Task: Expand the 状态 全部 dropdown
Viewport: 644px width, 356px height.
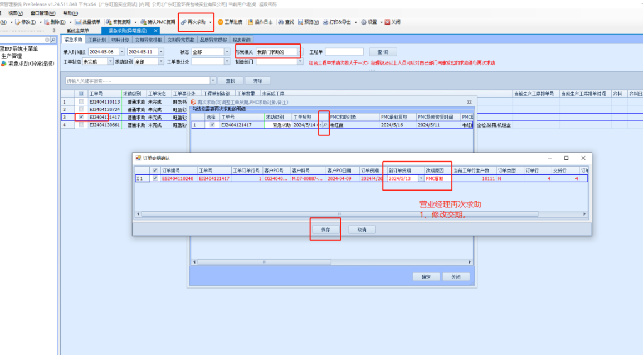Action: coord(227,52)
